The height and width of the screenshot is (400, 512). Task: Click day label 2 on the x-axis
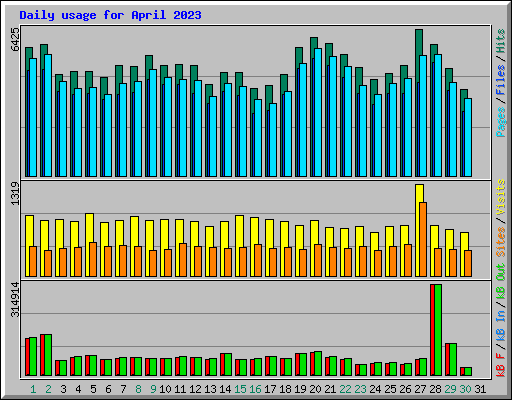[x=48, y=389]
